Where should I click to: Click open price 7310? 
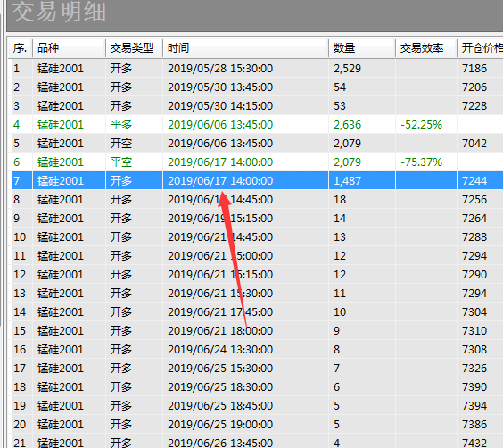pos(474,330)
